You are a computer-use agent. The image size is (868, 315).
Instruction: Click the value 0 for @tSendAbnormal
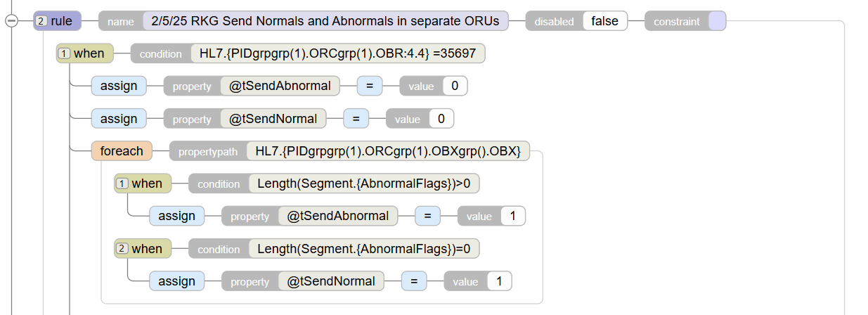tap(455, 86)
